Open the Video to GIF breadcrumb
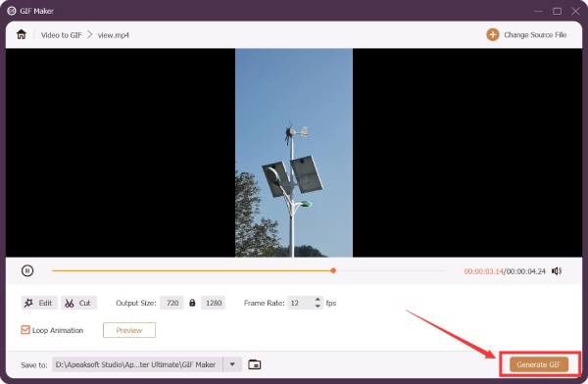 coord(61,35)
